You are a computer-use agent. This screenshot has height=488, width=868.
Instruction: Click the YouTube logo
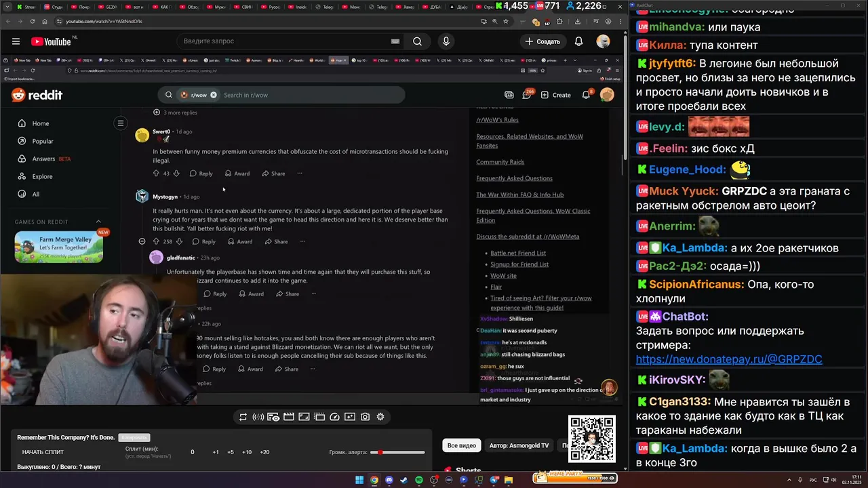(x=51, y=41)
